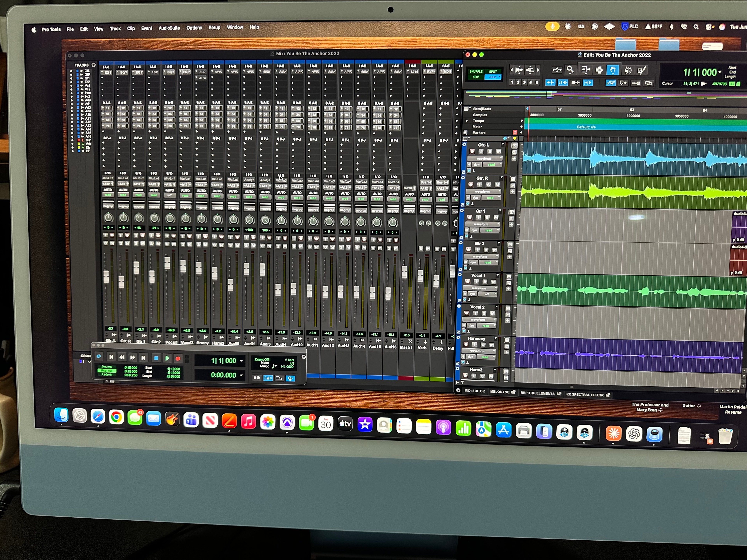Click the Vocal1 fader in Mix window
Viewport: 747px width, 560px height.
[x=167, y=263]
